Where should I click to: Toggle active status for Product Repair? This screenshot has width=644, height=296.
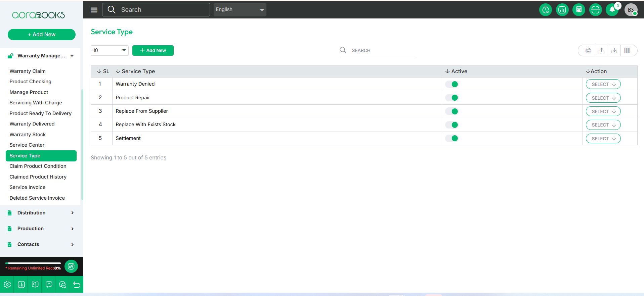[452, 98]
